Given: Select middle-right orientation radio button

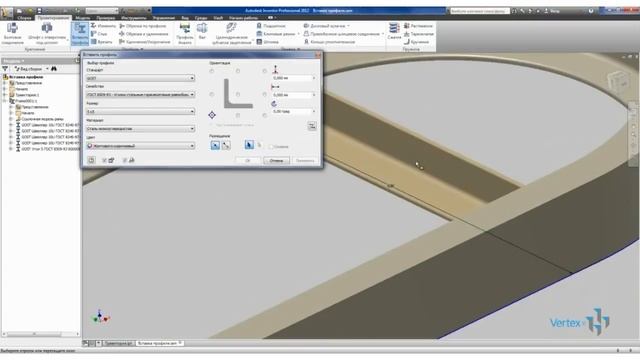Looking at the screenshot, I should (264, 94).
